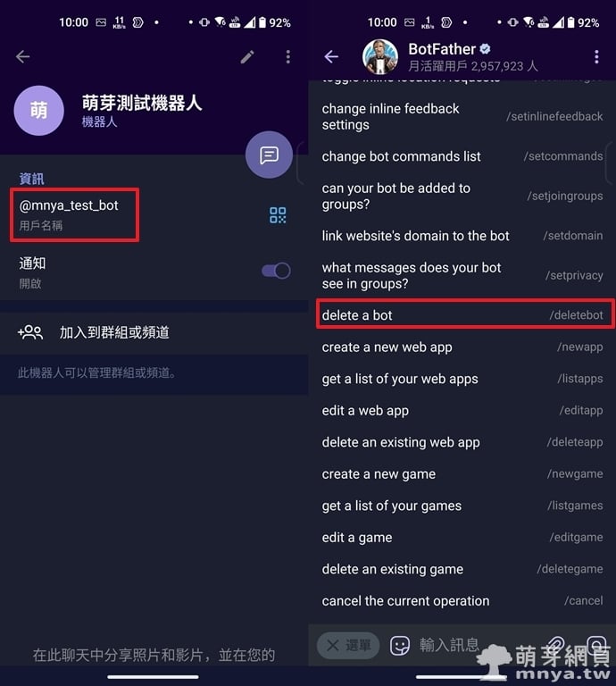
Task: Select the delete a bot command
Action: pos(465,314)
